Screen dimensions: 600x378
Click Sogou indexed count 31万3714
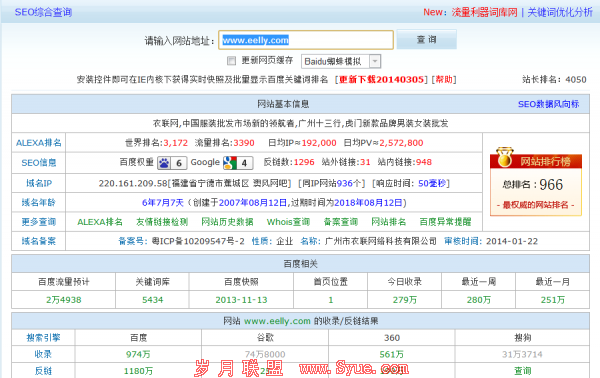(x=522, y=355)
